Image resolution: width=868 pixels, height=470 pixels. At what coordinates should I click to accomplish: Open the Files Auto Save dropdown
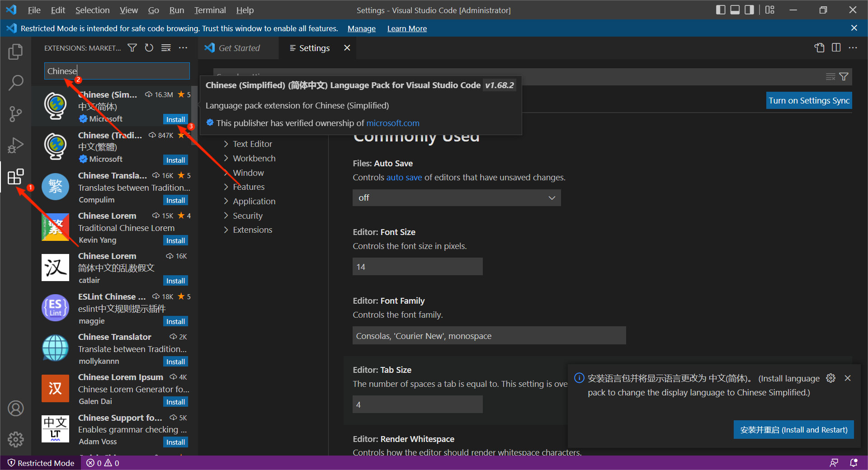(x=456, y=197)
